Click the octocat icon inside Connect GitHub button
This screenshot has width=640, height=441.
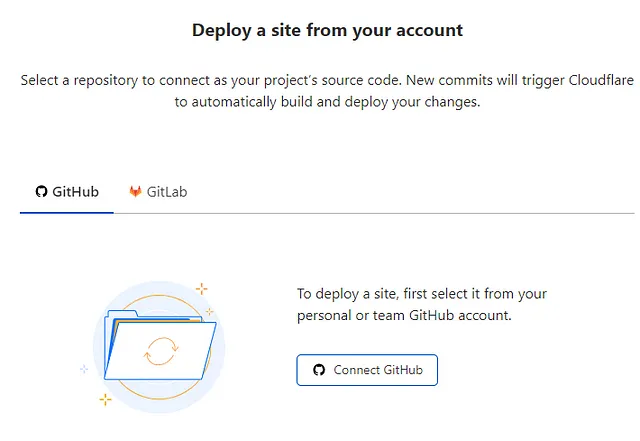(319, 370)
